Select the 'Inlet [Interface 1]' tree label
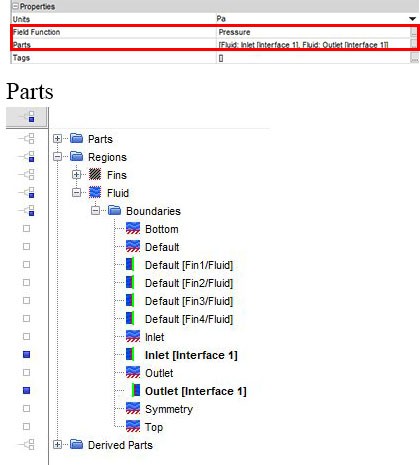This screenshot has width=420, height=465. (x=191, y=355)
